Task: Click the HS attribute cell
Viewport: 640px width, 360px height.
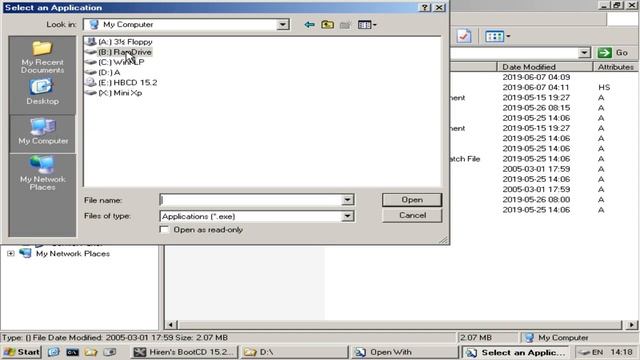Action: (x=604, y=87)
